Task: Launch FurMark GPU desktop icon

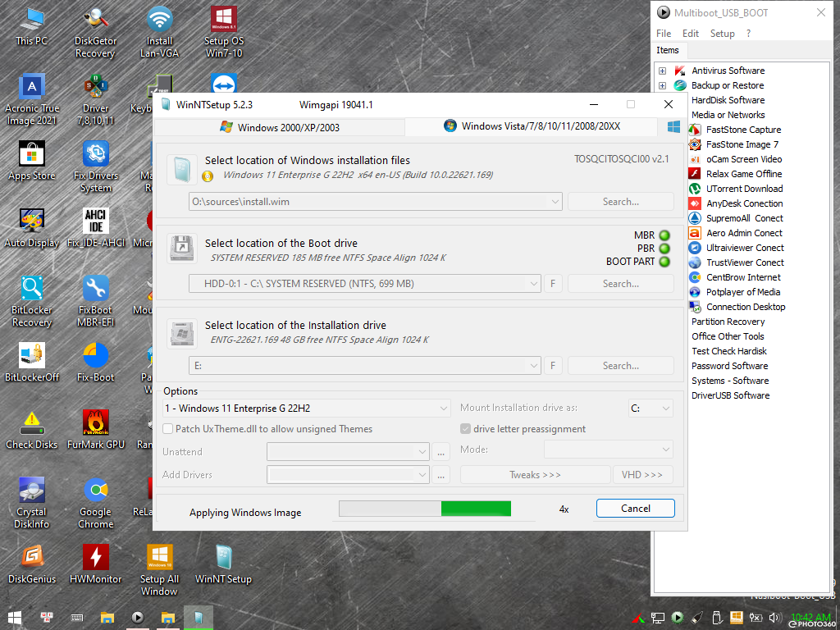Action: pyautogui.click(x=95, y=430)
